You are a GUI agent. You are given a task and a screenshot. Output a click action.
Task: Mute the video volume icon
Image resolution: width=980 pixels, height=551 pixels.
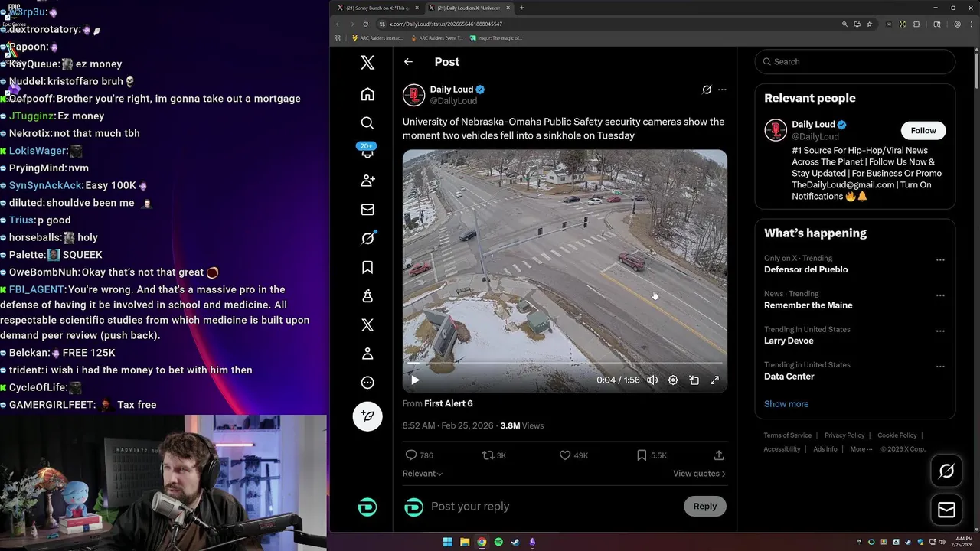coord(652,380)
